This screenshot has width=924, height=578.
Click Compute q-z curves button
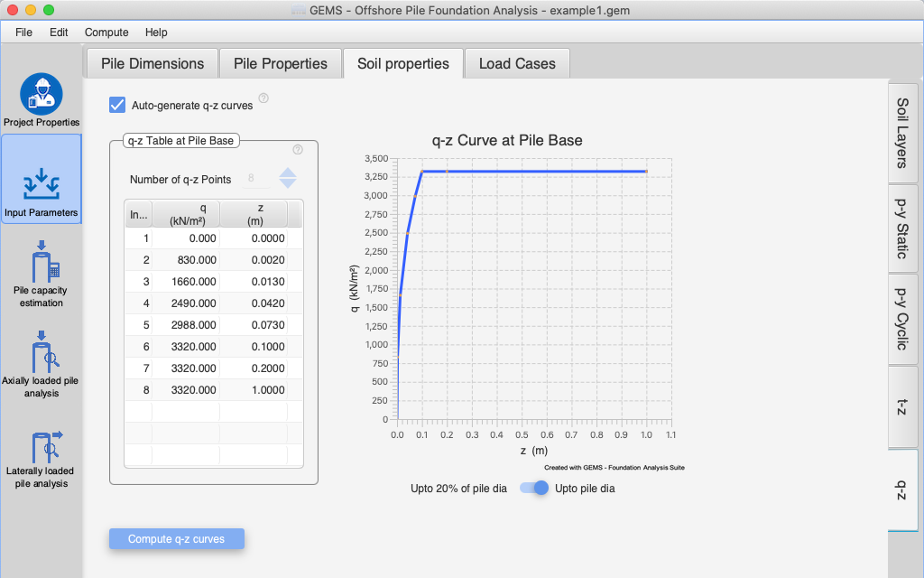pos(177,539)
